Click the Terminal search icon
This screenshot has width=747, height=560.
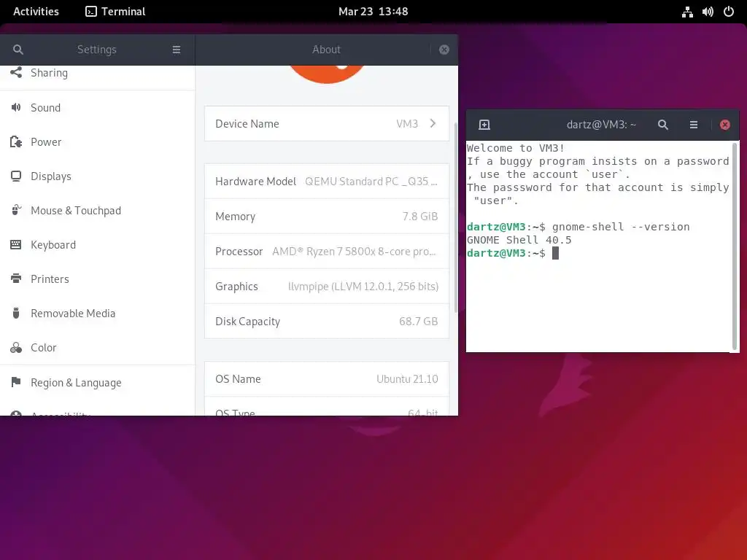tap(662, 125)
